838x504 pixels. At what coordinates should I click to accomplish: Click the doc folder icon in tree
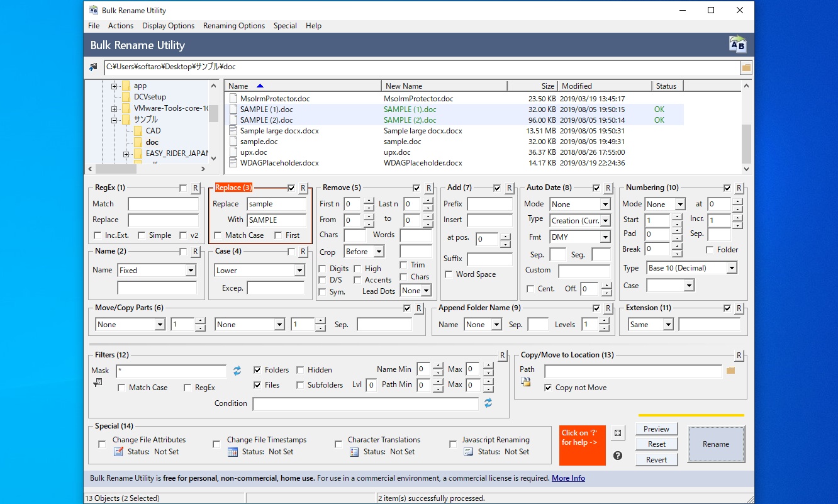click(x=138, y=142)
